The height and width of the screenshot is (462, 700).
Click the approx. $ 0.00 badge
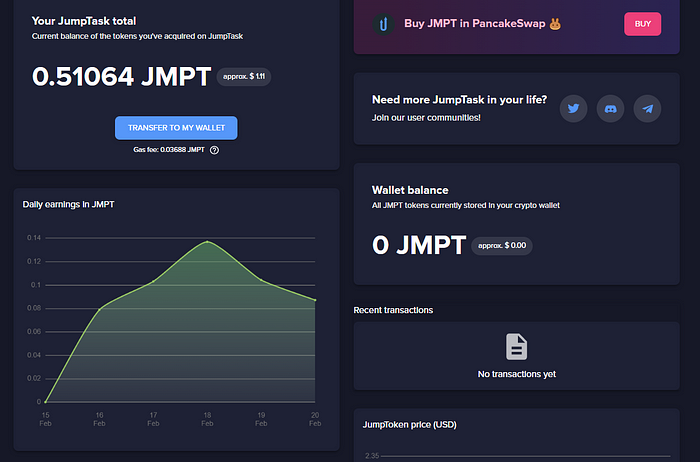(502, 246)
